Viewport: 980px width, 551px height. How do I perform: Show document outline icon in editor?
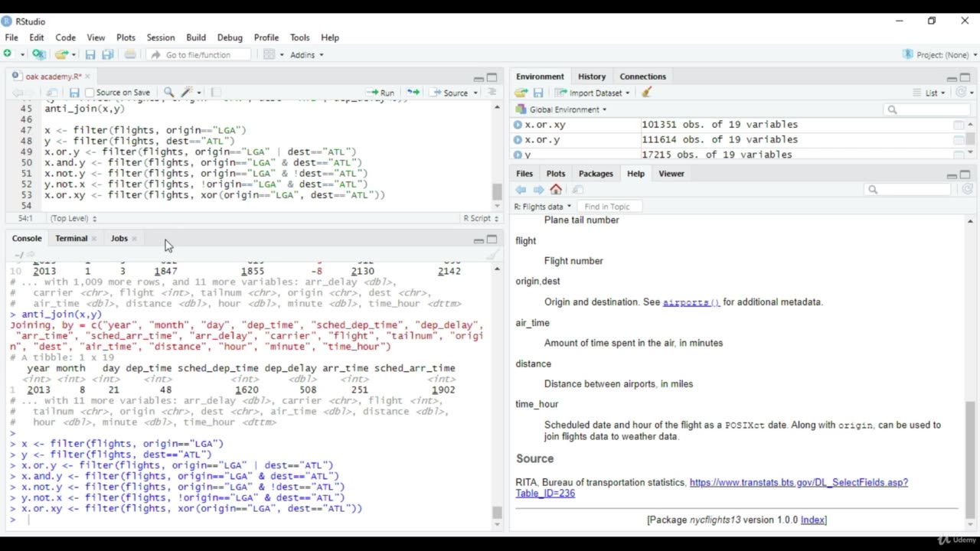[492, 93]
